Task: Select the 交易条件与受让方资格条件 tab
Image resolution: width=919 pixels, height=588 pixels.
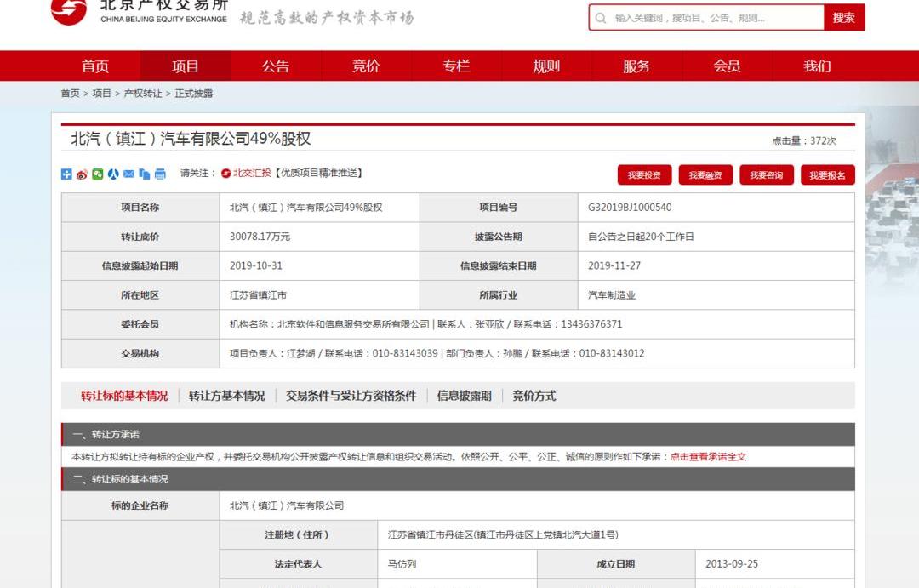Action: click(x=351, y=396)
